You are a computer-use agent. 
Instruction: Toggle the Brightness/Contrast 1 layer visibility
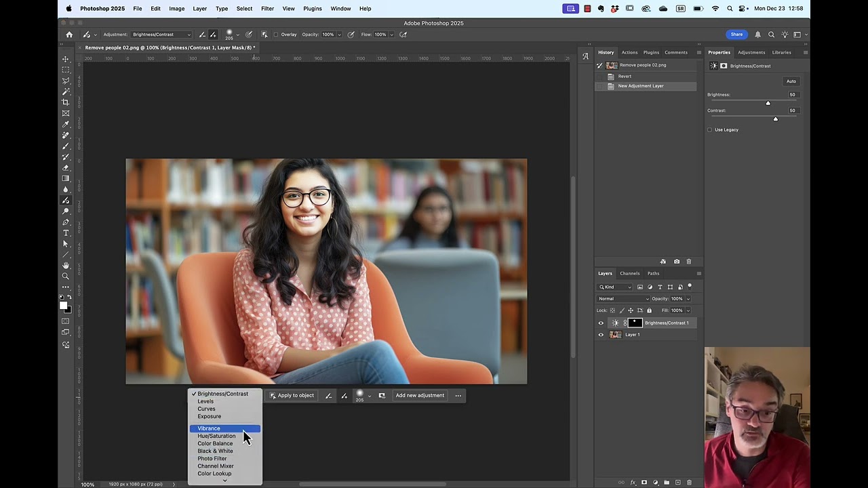[601, 323]
